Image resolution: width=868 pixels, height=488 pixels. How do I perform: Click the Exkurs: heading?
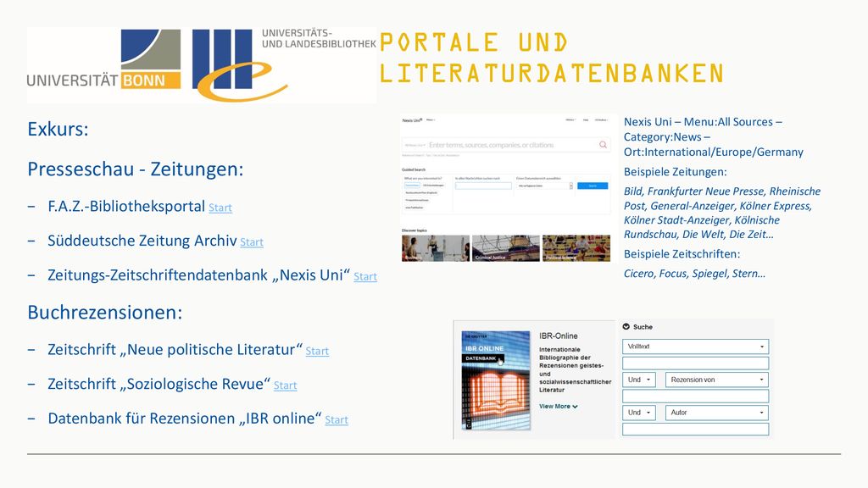58,130
